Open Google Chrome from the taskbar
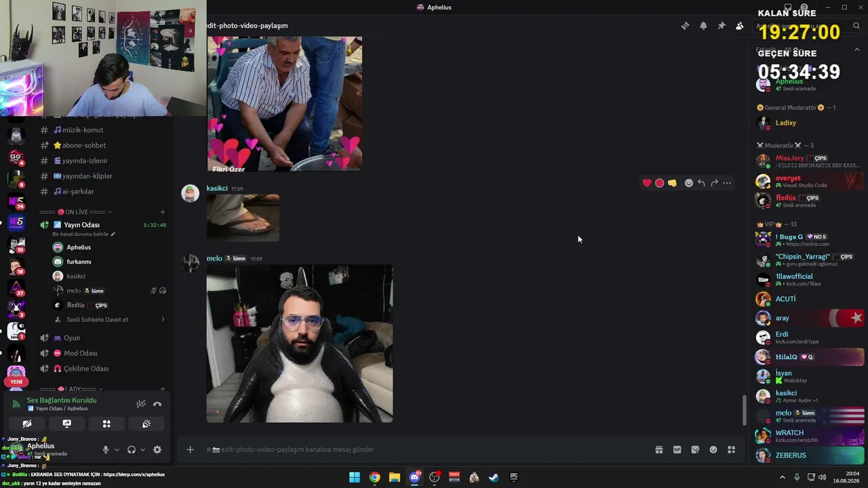868x488 pixels. pyautogui.click(x=374, y=477)
